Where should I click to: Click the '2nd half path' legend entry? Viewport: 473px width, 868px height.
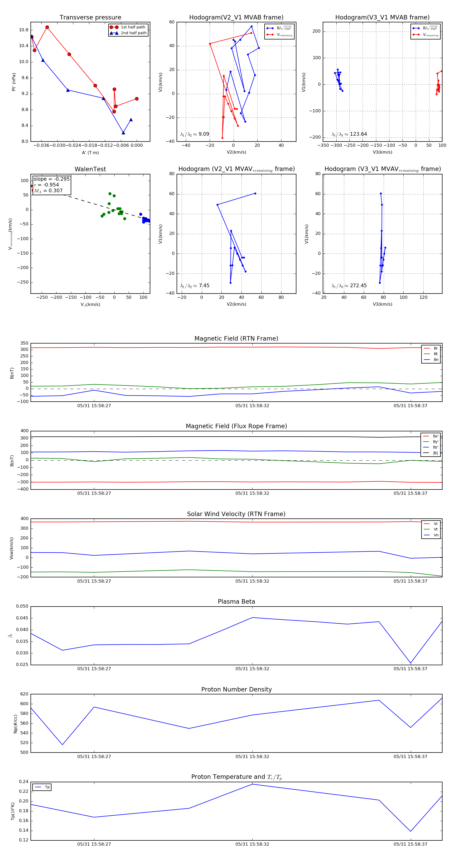[x=128, y=33]
